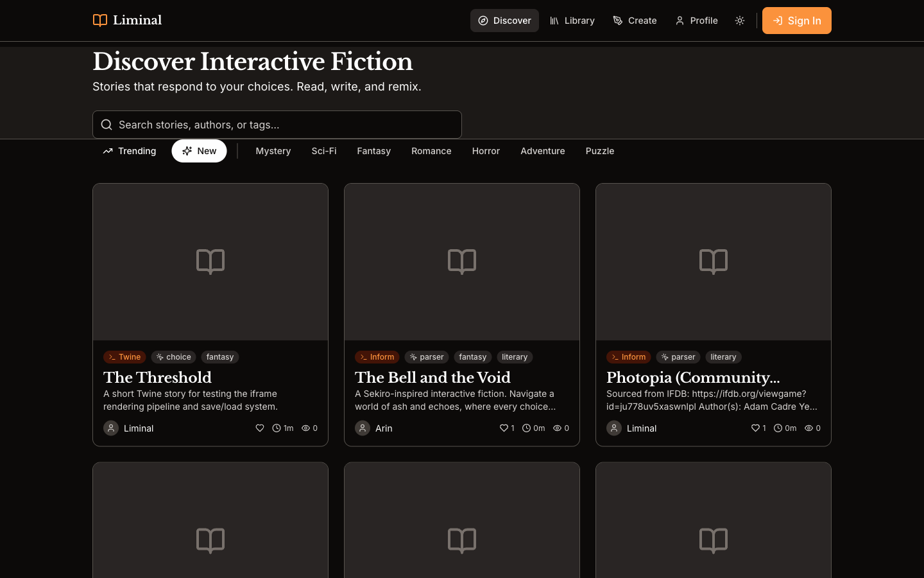Click the Liminal book logo icon

pos(100,21)
